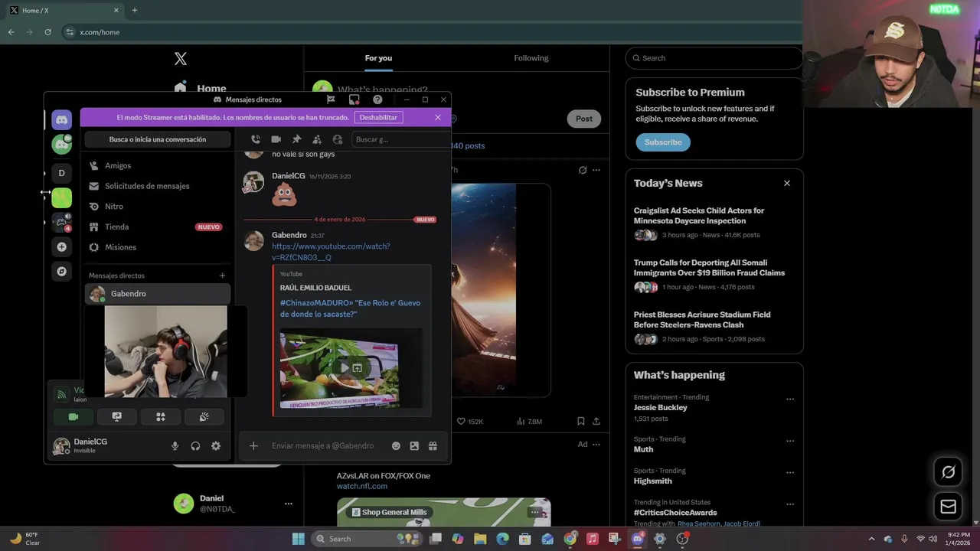Image resolution: width=980 pixels, height=551 pixels.
Task: Open the ad's more options menu
Action: [596, 445]
